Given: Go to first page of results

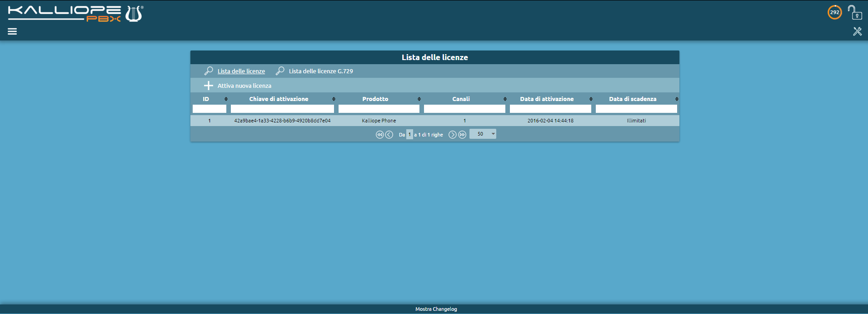Looking at the screenshot, I should pyautogui.click(x=379, y=135).
